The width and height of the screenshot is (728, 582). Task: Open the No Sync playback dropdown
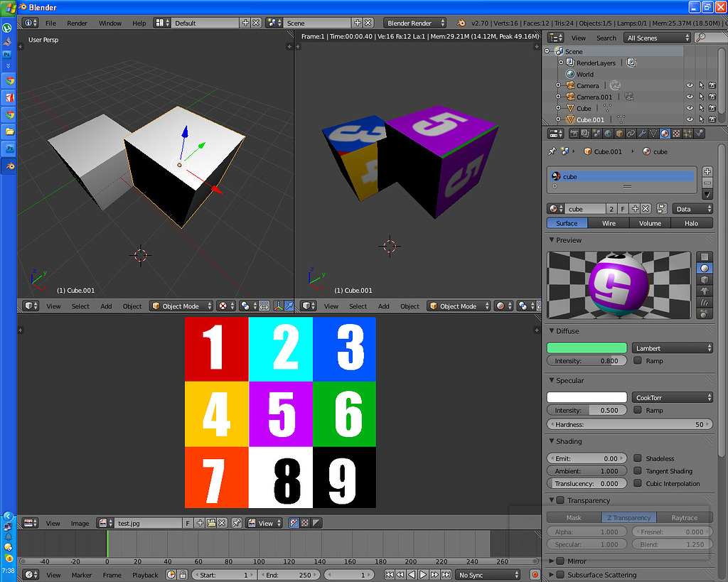(488, 575)
